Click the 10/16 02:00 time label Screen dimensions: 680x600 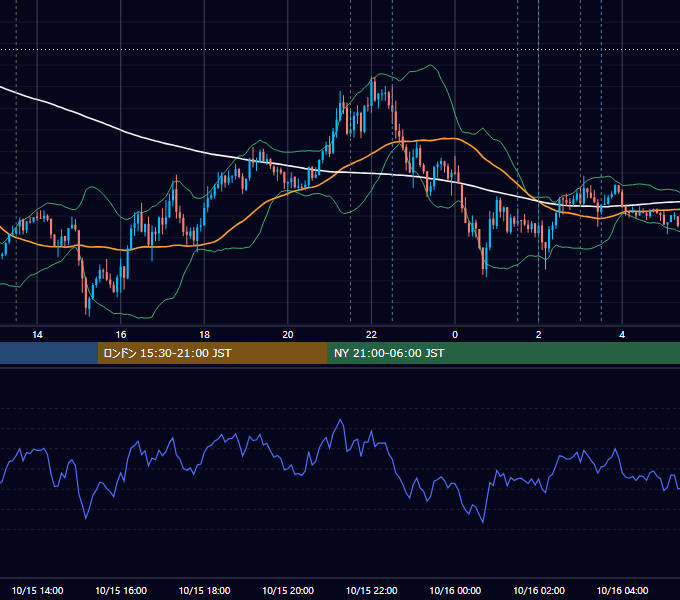click(x=539, y=590)
